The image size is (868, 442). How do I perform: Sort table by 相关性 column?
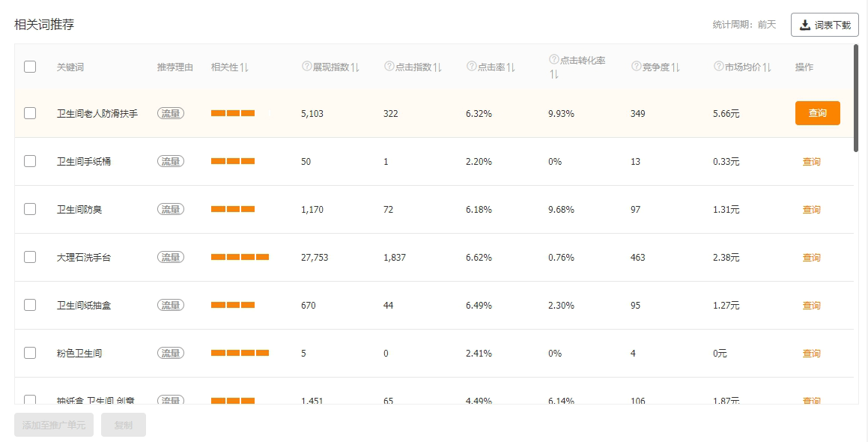coord(245,67)
